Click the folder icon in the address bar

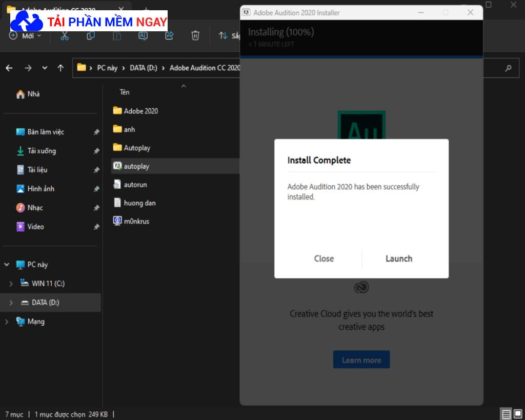tap(82, 68)
